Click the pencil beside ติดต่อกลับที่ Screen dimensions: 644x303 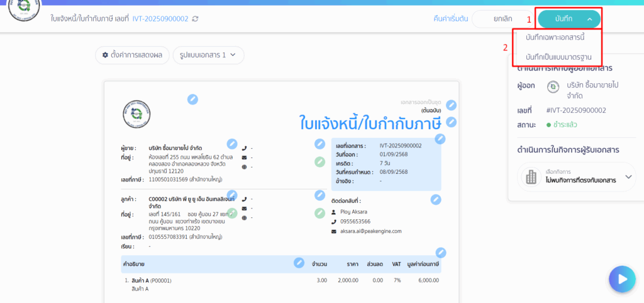[436, 200]
